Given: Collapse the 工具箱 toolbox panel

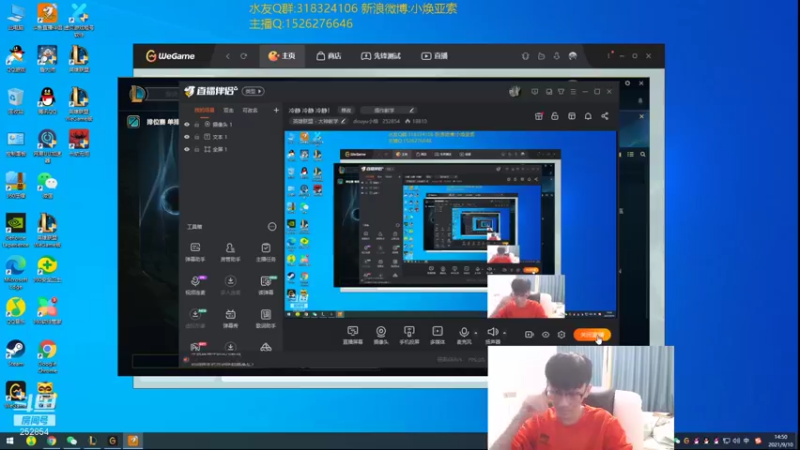Looking at the screenshot, I should click(272, 227).
